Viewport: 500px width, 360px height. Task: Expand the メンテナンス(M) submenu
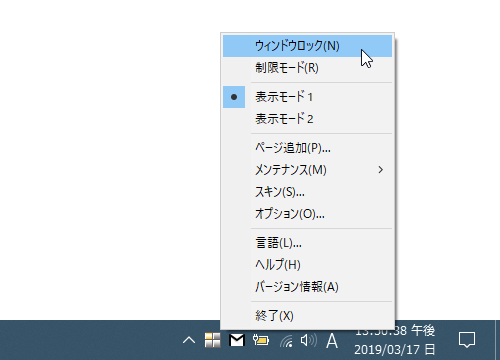click(307, 170)
